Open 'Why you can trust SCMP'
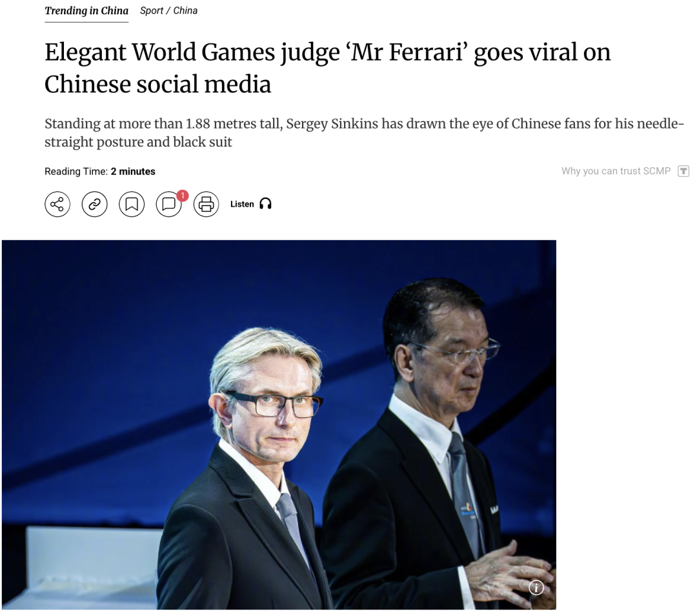697x616 pixels. (616, 171)
